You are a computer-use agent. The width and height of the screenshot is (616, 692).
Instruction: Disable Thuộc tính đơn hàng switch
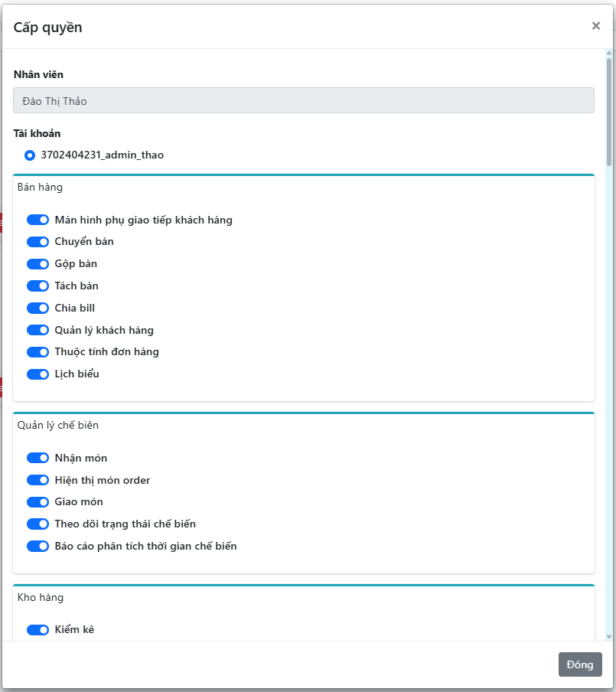37,352
